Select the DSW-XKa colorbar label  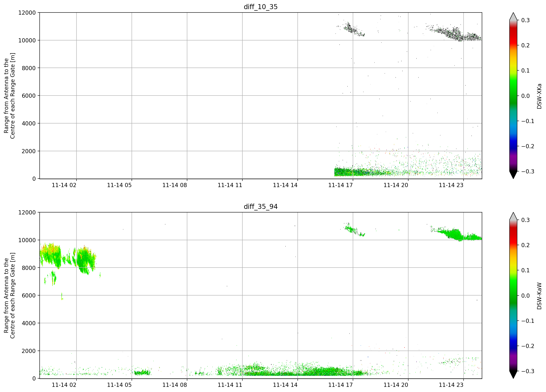539,96
